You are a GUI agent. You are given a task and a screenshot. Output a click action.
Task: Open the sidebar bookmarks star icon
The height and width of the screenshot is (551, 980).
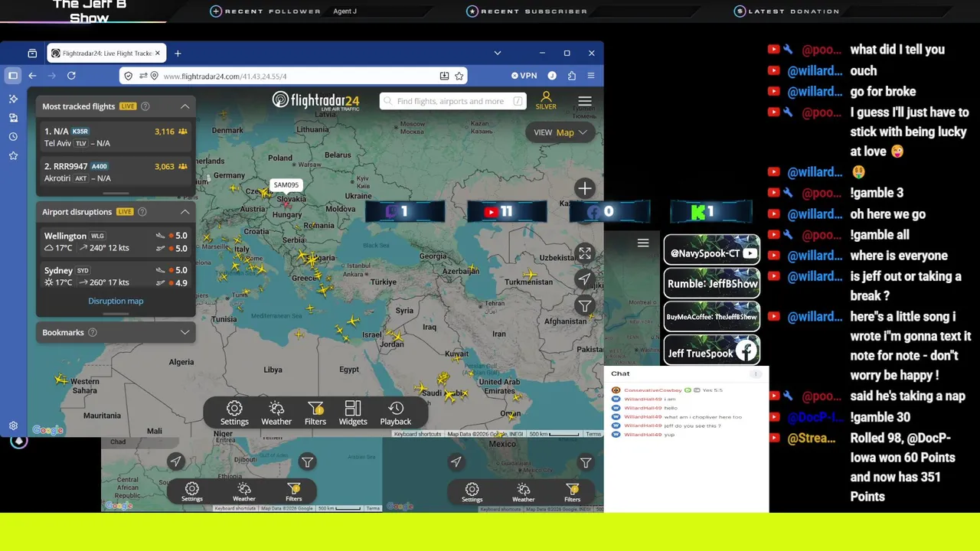point(13,156)
